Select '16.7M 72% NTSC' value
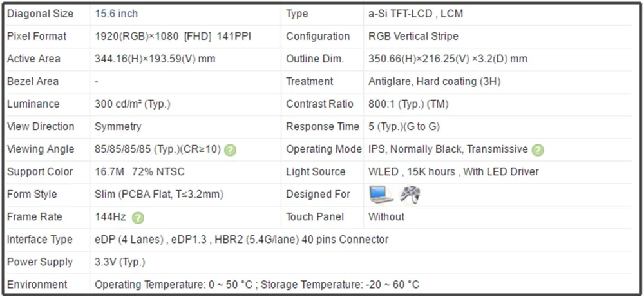644x297 pixels. click(140, 172)
